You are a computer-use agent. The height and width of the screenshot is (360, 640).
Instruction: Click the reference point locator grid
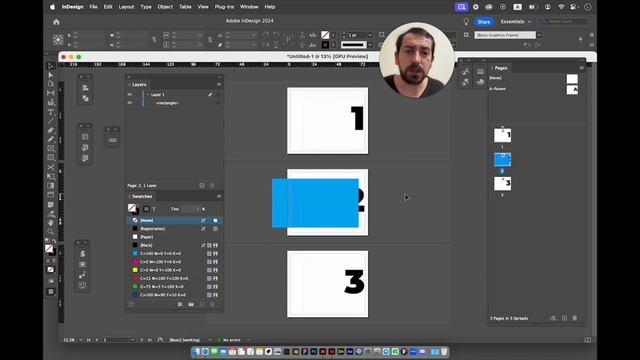coord(58,40)
